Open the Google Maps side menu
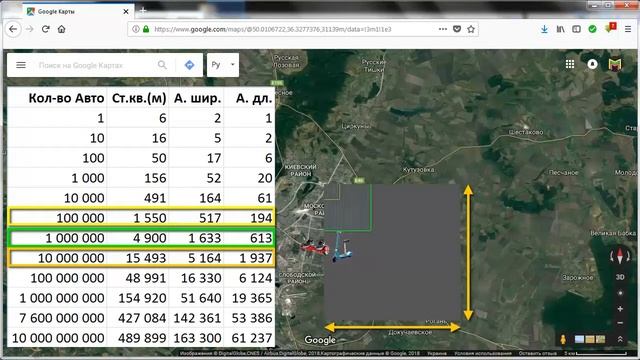 pyautogui.click(x=21, y=65)
